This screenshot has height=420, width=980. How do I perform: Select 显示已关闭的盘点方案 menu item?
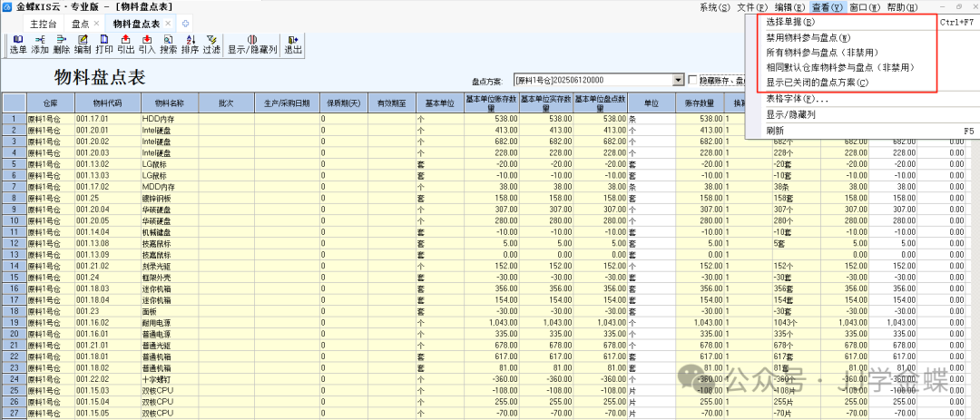click(817, 83)
